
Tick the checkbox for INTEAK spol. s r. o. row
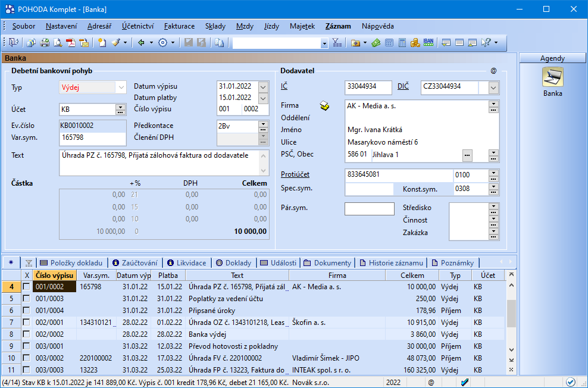click(26, 370)
